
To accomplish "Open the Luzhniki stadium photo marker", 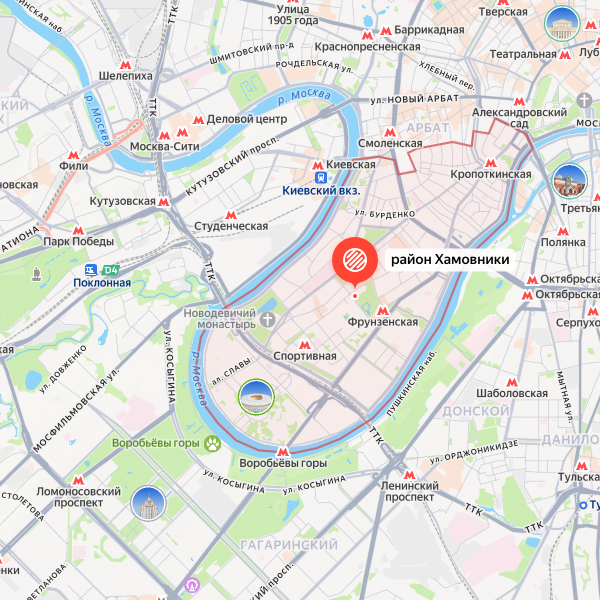I will [256, 397].
